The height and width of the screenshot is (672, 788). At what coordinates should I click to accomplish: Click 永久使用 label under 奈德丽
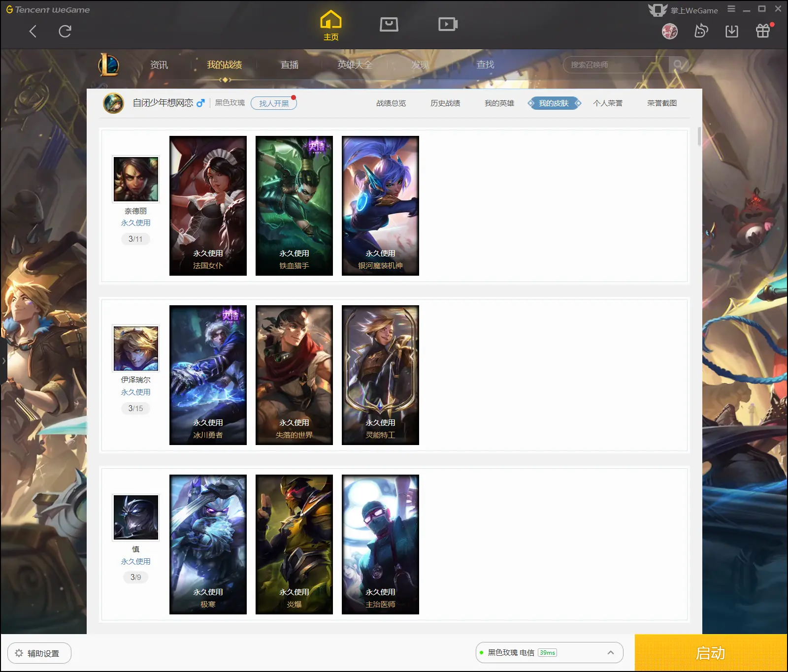point(136,223)
